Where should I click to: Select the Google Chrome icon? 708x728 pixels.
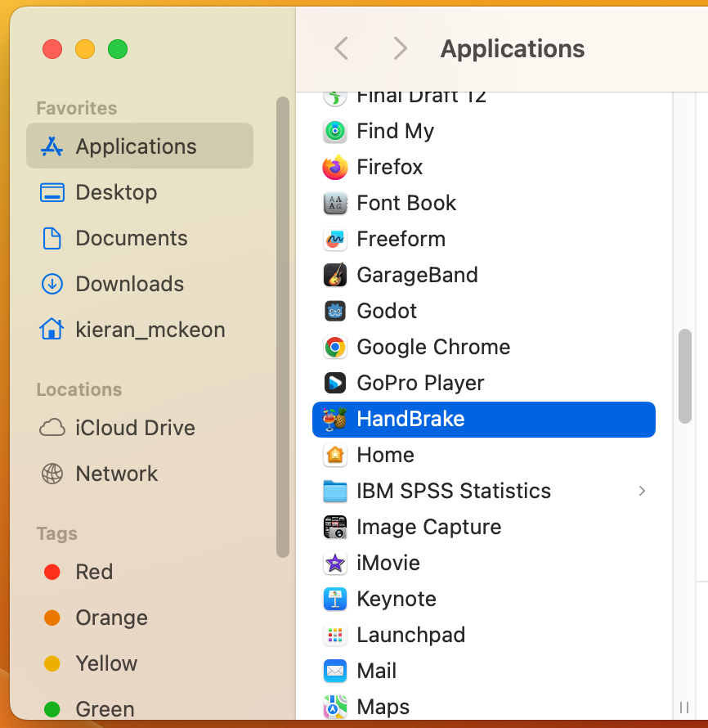tap(334, 348)
